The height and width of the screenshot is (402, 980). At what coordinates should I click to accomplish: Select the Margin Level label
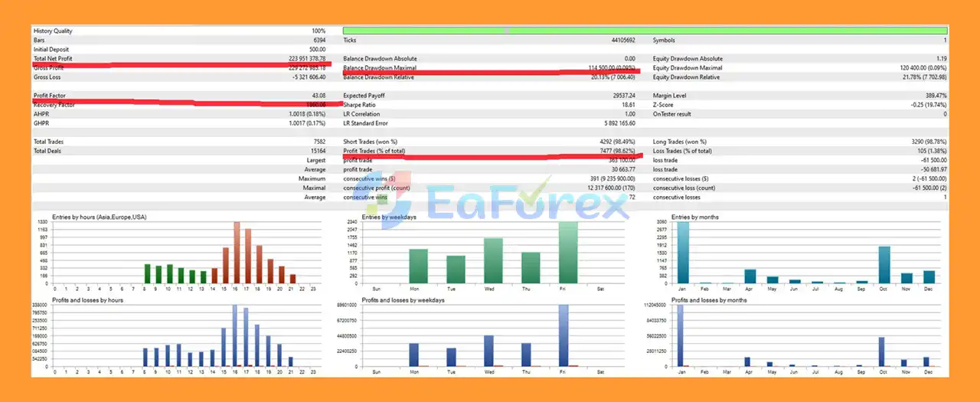669,95
